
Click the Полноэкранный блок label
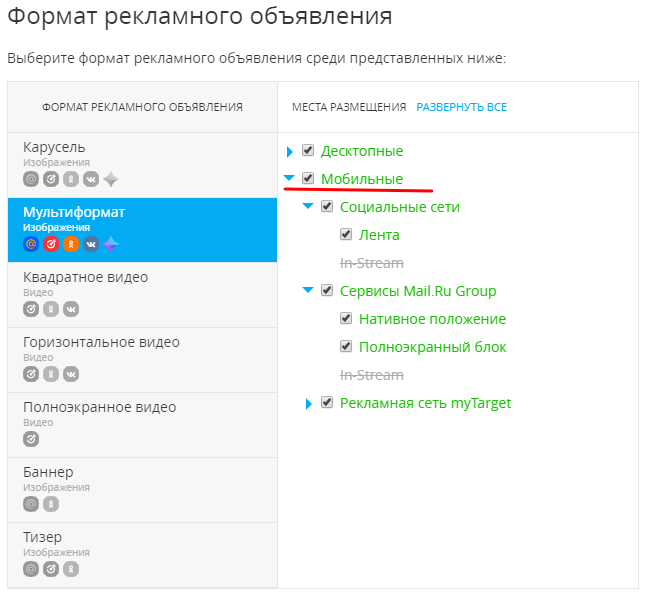coord(433,347)
